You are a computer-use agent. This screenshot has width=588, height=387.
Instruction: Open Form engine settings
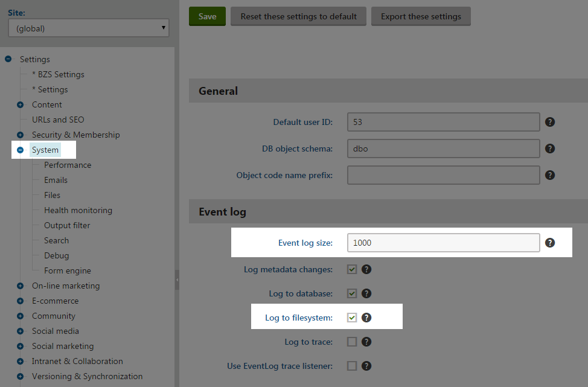(68, 270)
